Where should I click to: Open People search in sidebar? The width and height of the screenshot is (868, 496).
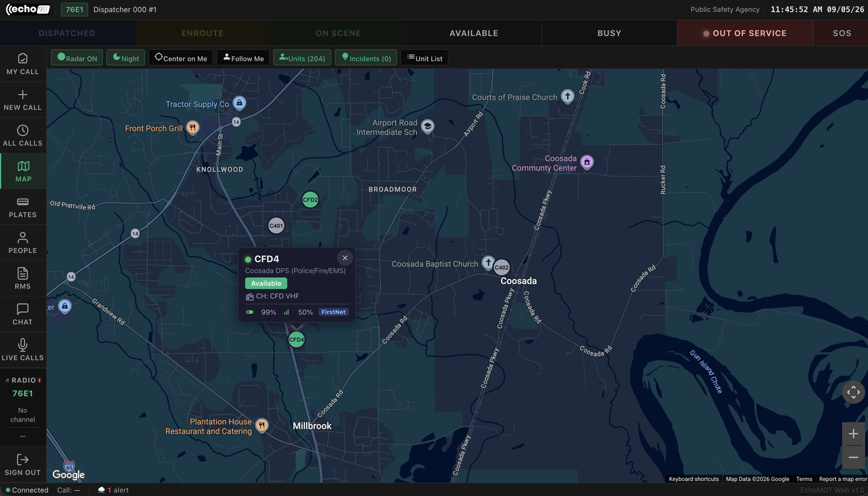pos(22,243)
